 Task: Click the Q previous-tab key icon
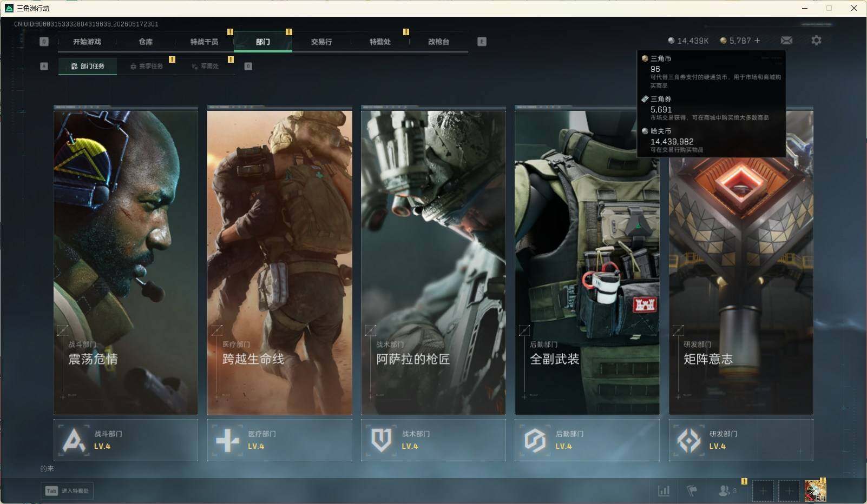44,42
